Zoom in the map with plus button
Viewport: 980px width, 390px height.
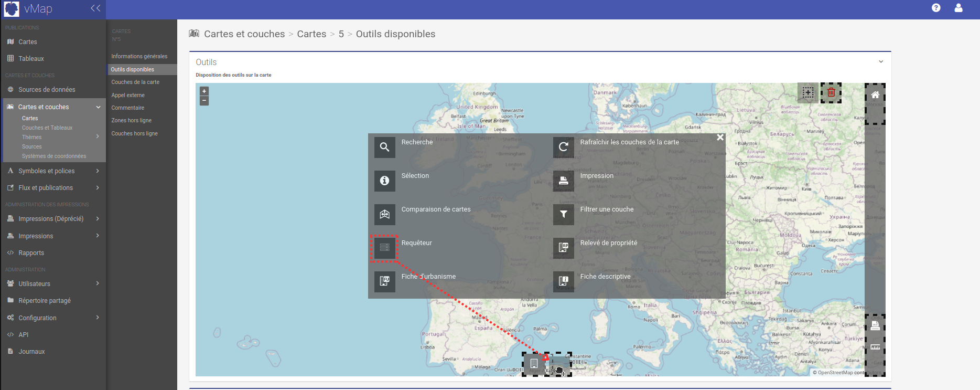coord(204,91)
